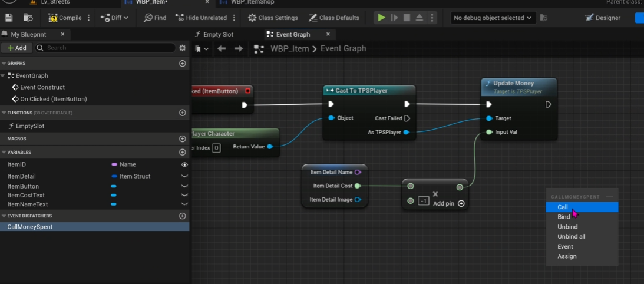
Task: Open Class Defaults
Action: (334, 18)
